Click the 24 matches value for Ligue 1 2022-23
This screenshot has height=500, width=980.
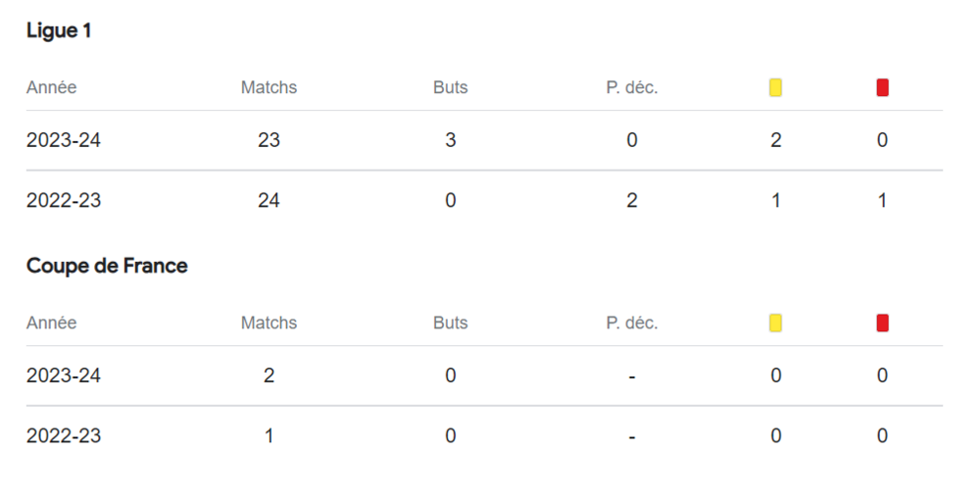coord(269,201)
